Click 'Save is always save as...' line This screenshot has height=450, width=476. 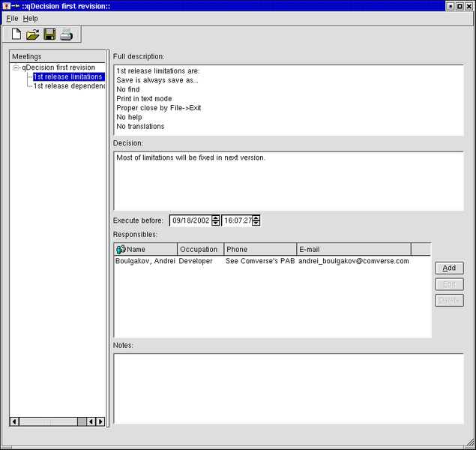click(157, 80)
